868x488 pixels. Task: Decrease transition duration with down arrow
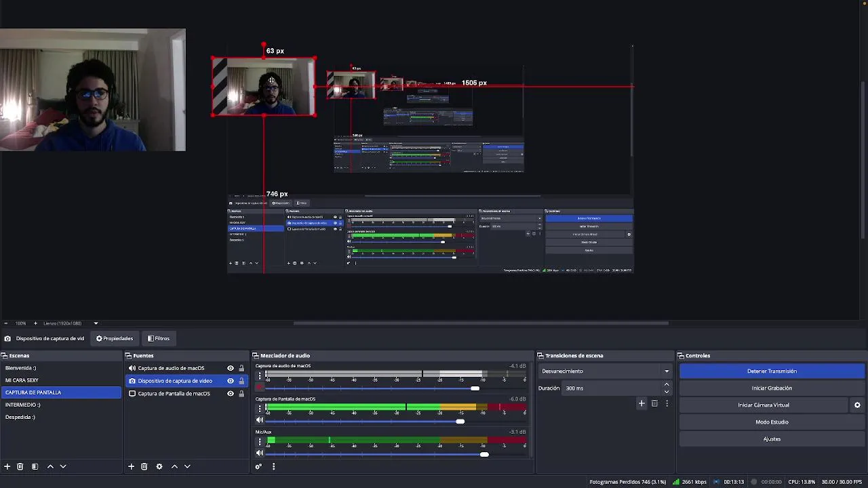coord(667,391)
